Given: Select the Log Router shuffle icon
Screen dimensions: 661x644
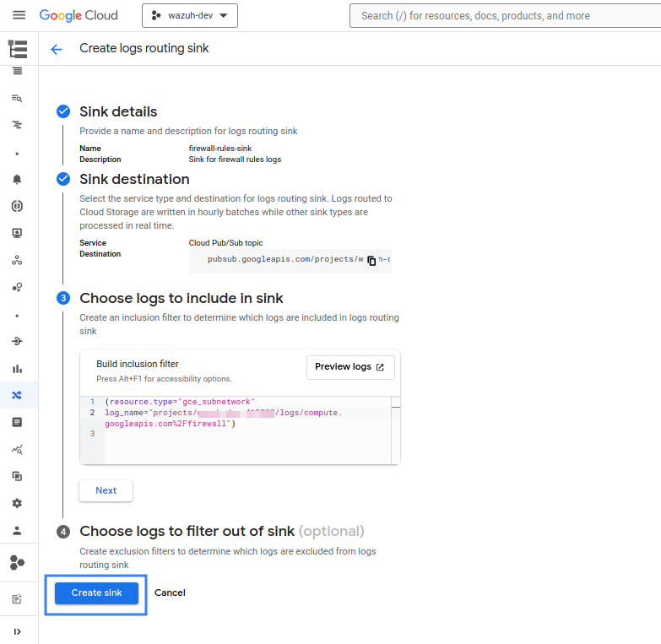Looking at the screenshot, I should point(17,395).
